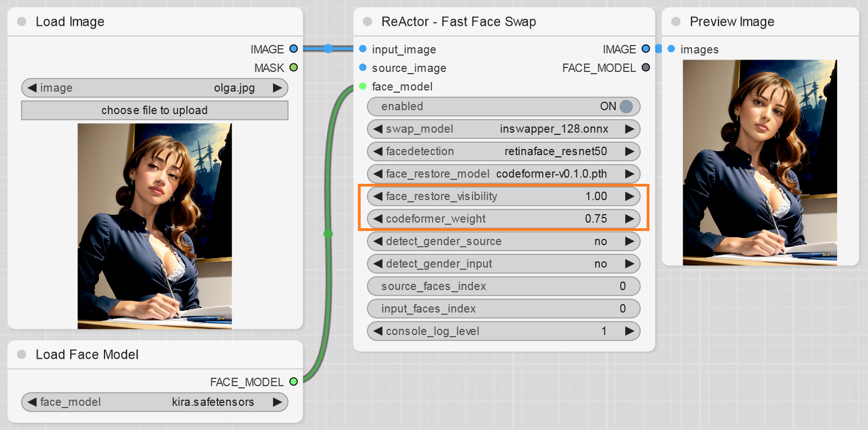Click the collapse dot on ReActor node header

click(x=367, y=21)
